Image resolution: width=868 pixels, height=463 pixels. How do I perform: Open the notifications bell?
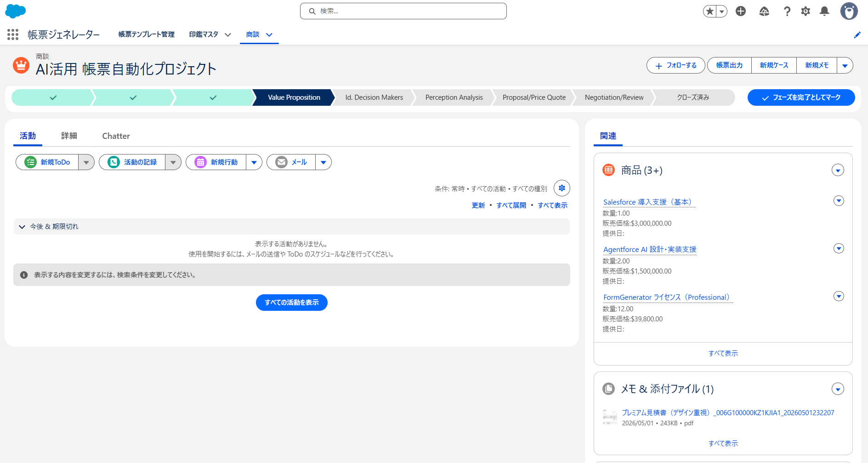(x=825, y=11)
